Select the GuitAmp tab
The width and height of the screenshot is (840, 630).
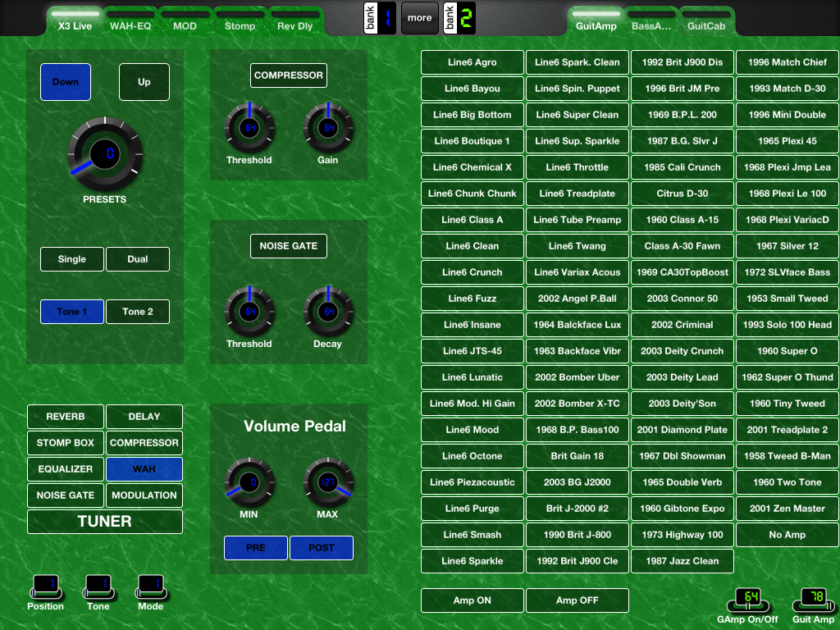(596, 21)
